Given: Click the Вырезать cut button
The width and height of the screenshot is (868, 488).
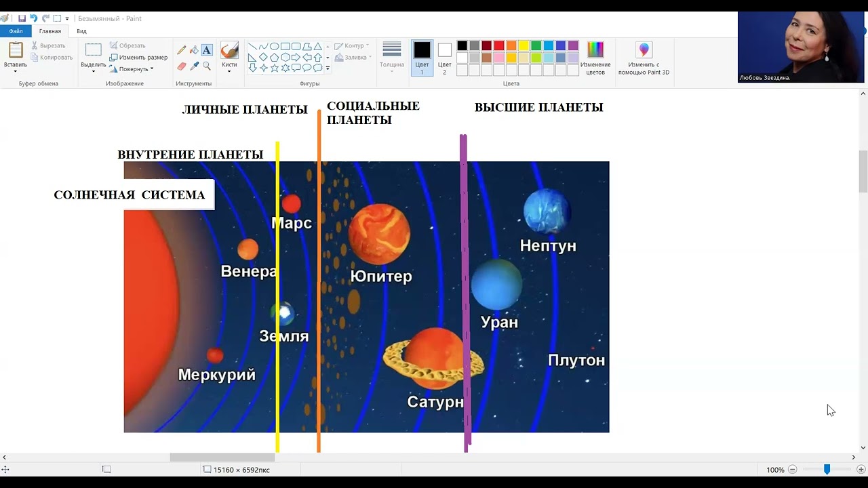Looking at the screenshot, I should 47,45.
